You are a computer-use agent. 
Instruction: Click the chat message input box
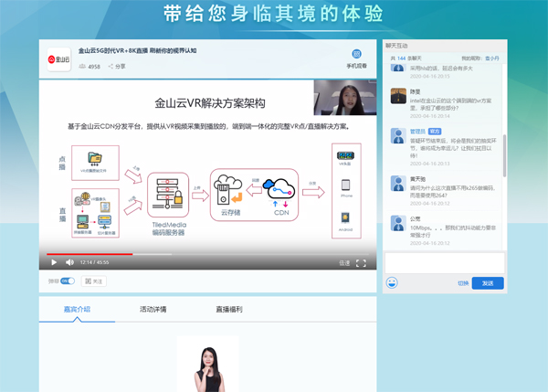(x=443, y=263)
